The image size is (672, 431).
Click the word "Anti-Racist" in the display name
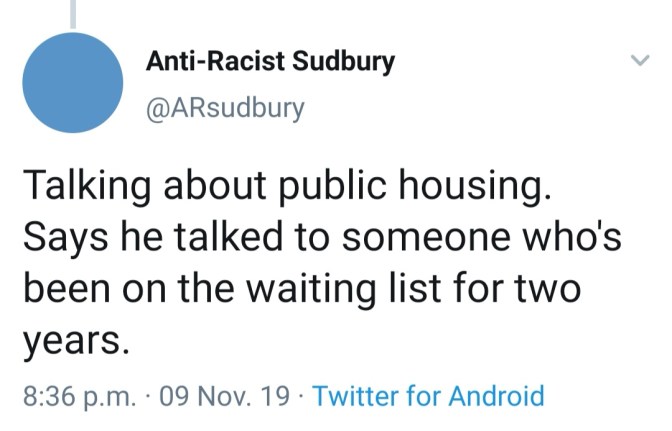[206, 62]
